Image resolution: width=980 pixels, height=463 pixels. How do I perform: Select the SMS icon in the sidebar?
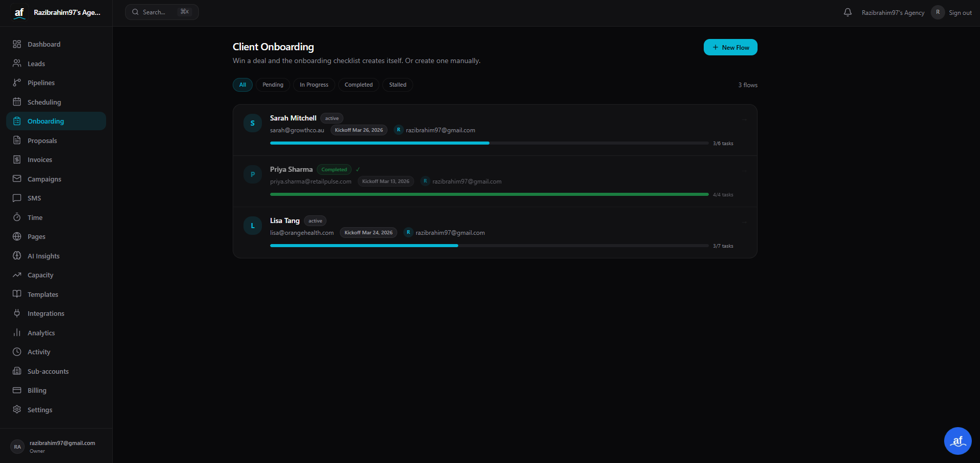click(x=17, y=198)
